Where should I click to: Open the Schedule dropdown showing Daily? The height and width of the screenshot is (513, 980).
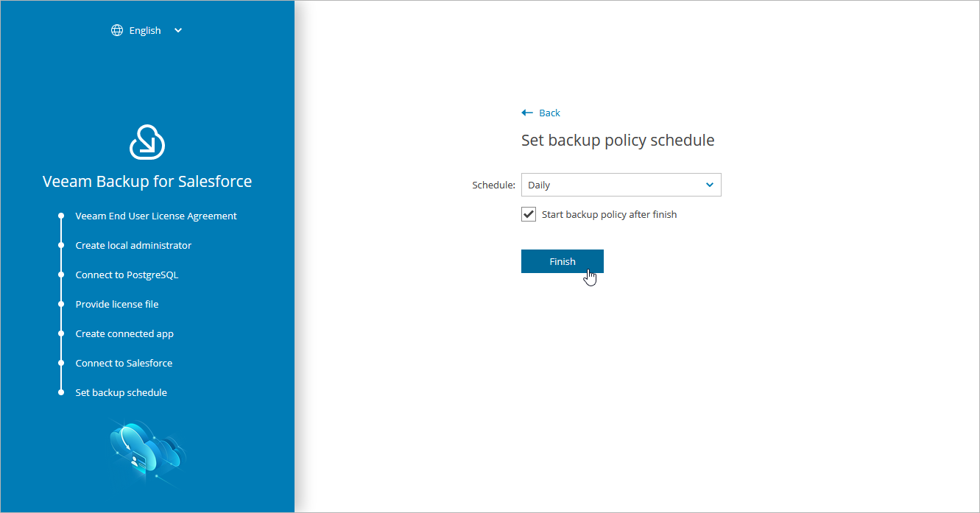(621, 185)
